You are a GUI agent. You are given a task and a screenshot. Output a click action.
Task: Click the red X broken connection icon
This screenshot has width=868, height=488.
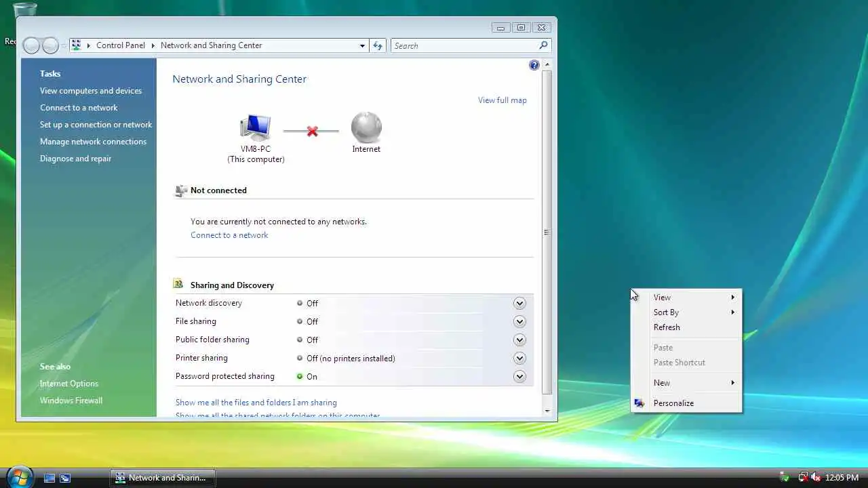(x=312, y=131)
